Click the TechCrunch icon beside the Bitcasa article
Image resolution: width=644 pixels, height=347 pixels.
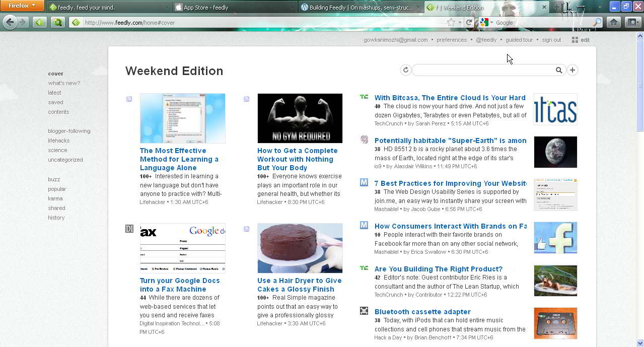click(x=364, y=97)
